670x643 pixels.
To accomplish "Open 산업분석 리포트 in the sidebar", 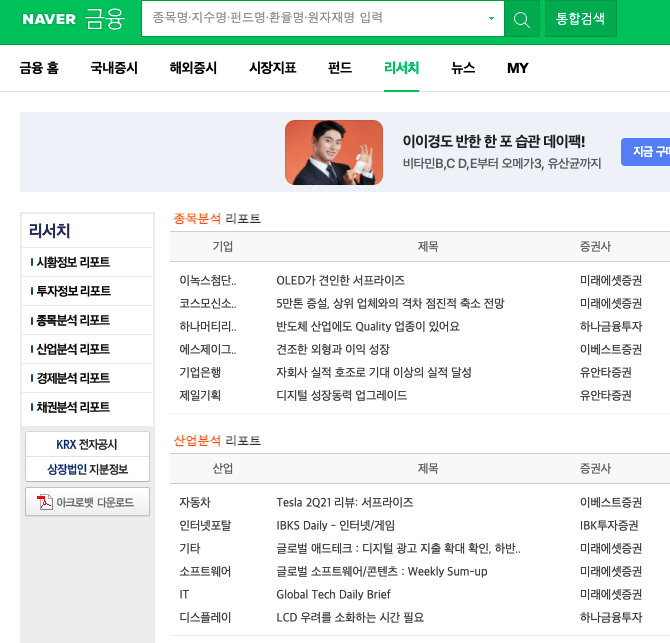I will pyautogui.click(x=73, y=349).
